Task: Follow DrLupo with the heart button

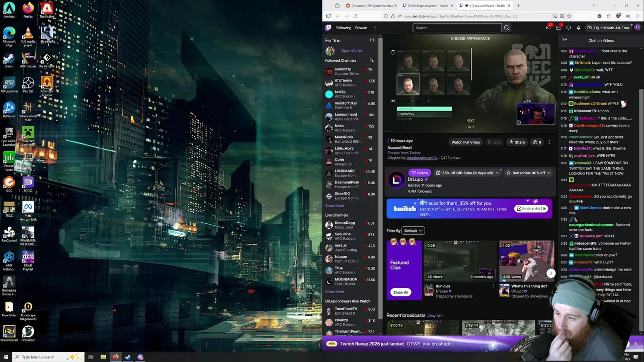Action: 420,173
